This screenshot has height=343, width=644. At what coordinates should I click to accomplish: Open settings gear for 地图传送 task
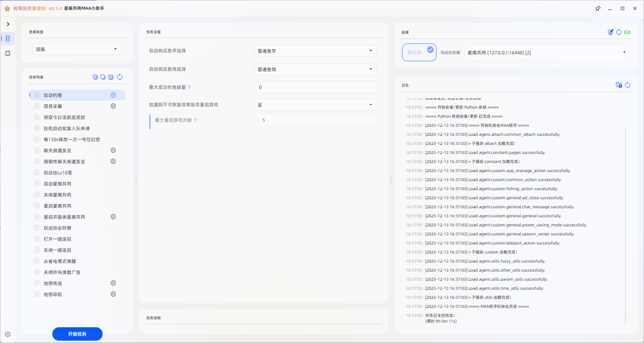[113, 283]
